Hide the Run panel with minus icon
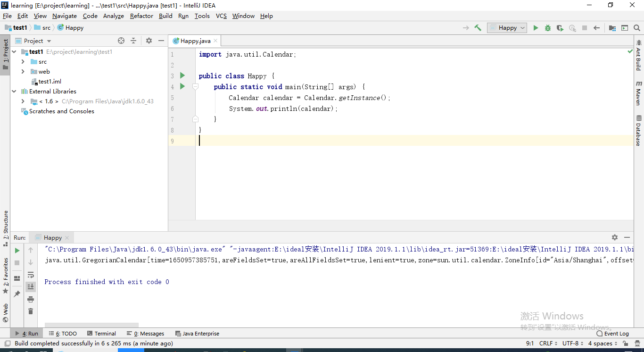The height and width of the screenshot is (352, 644). click(x=627, y=237)
